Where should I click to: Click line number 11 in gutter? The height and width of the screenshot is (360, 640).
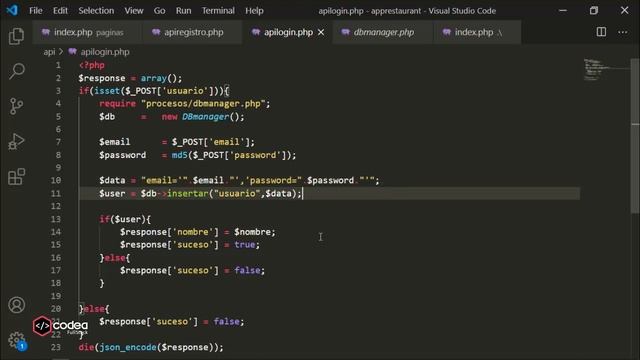(x=56, y=193)
